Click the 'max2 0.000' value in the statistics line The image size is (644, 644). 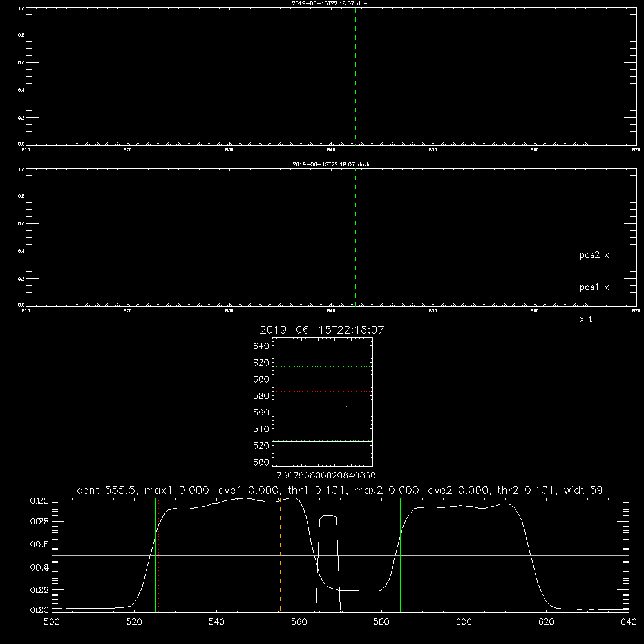click(388, 490)
